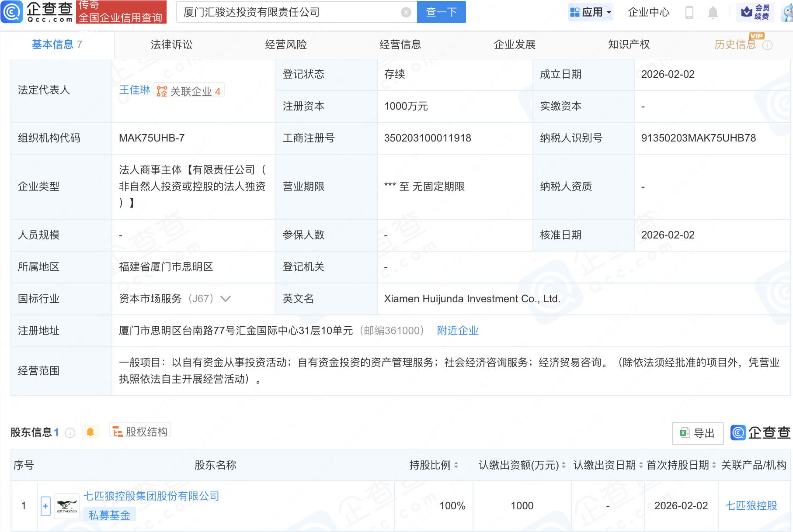
Task: Open the 附近企业 link
Action: [x=457, y=331]
